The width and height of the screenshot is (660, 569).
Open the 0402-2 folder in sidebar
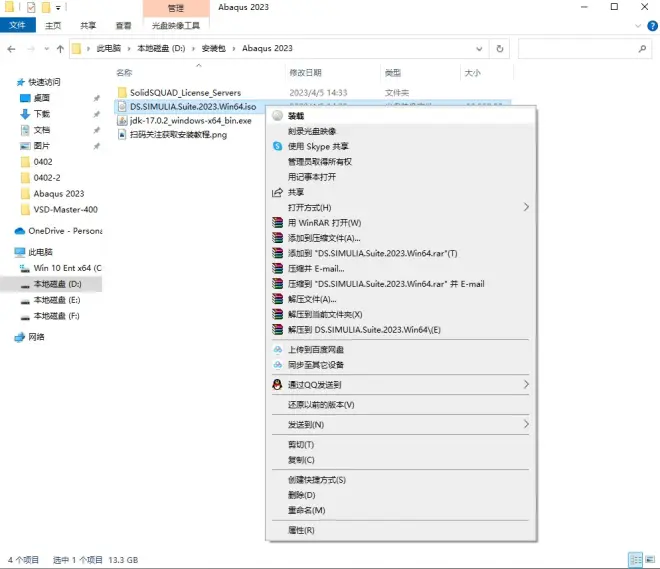point(47,178)
